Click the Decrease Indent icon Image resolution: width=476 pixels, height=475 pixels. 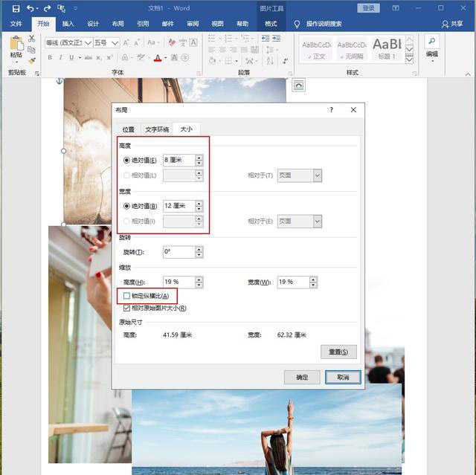[266, 38]
